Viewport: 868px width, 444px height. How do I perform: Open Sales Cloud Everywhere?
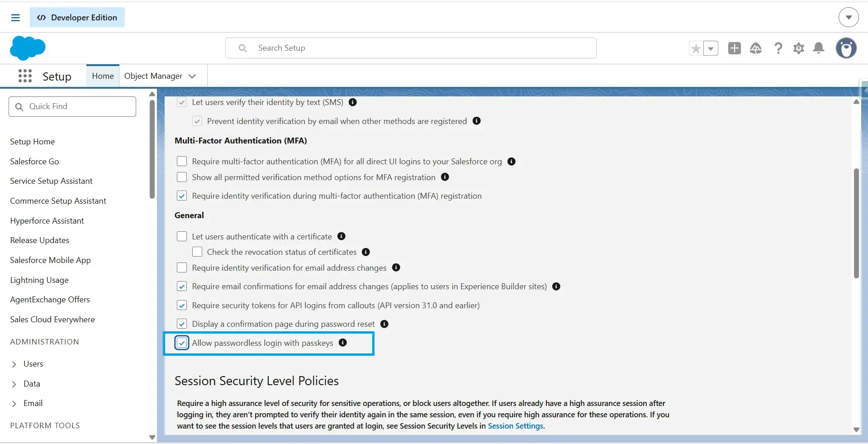click(52, 320)
